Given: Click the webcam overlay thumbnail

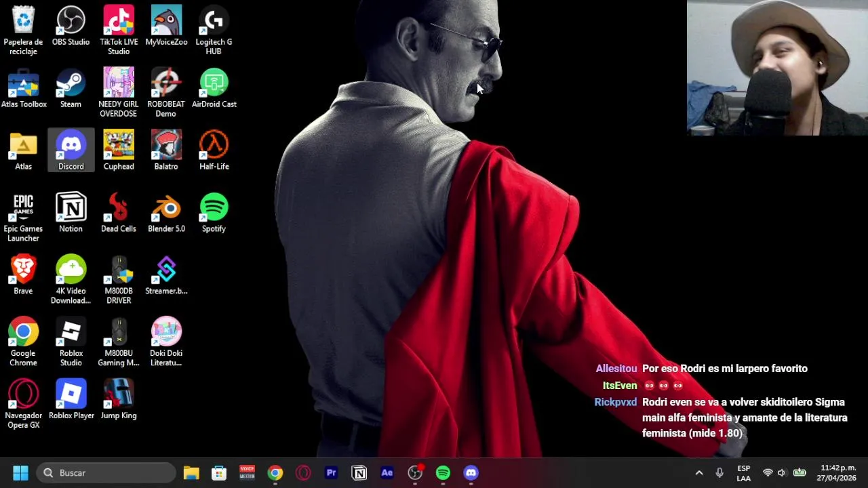Looking at the screenshot, I should [x=777, y=68].
